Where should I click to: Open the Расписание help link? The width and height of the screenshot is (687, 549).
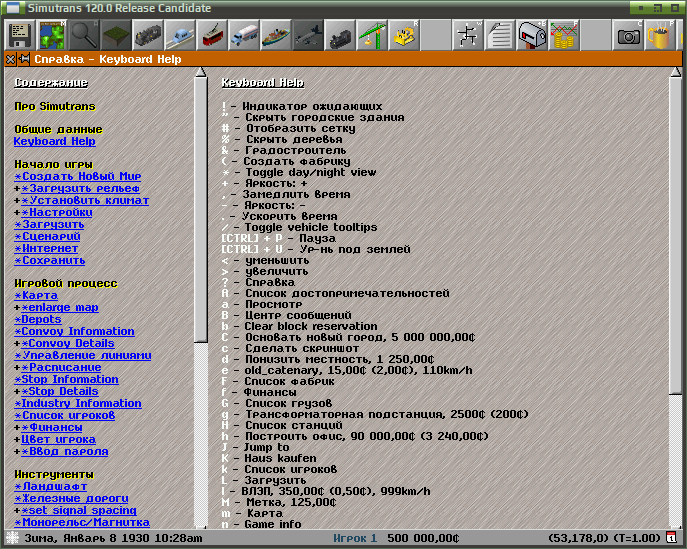pyautogui.click(x=61, y=368)
